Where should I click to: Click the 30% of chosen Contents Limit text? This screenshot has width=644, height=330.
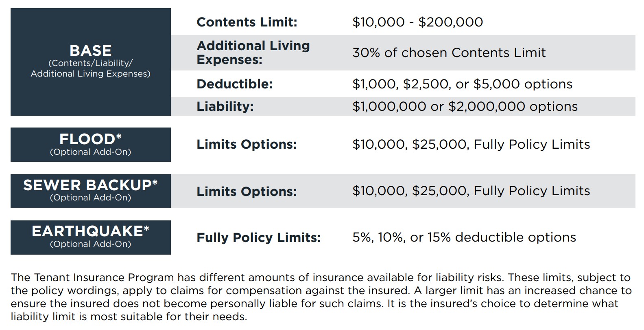[449, 53]
